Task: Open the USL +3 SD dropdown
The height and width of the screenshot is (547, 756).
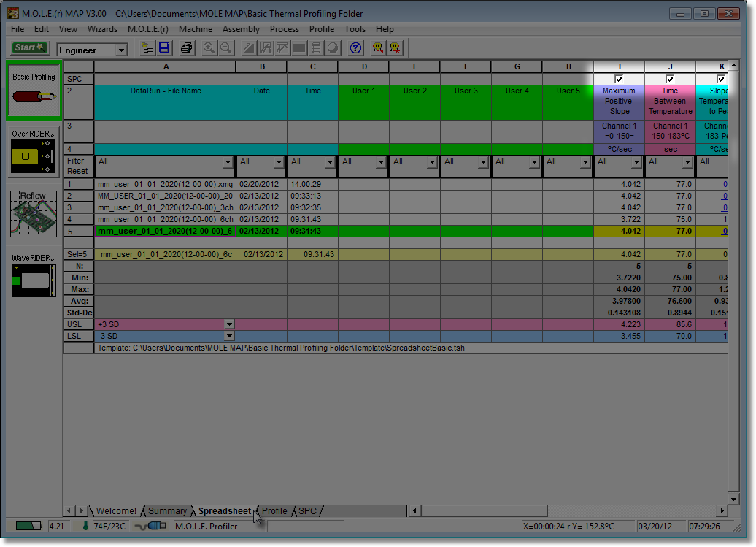Action: coord(229,325)
